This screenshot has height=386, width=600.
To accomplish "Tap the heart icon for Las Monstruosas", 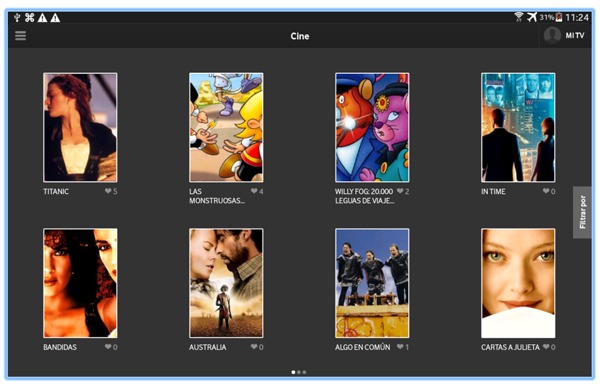I will (x=254, y=191).
